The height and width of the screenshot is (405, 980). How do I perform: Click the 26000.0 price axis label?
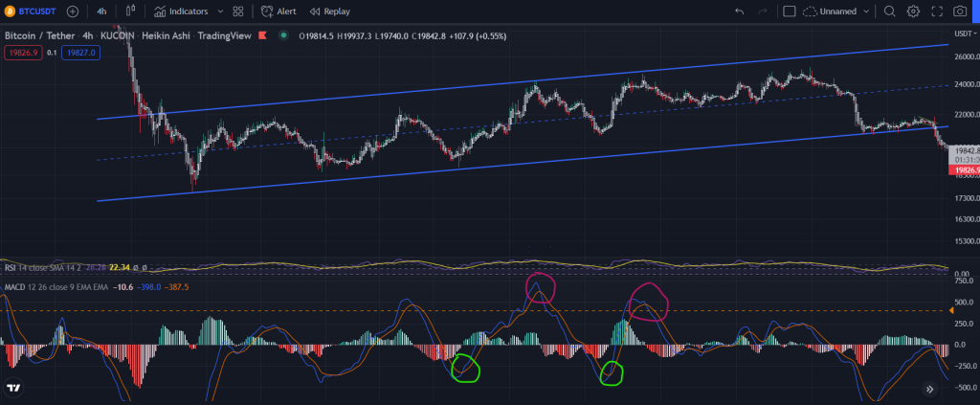pos(966,57)
